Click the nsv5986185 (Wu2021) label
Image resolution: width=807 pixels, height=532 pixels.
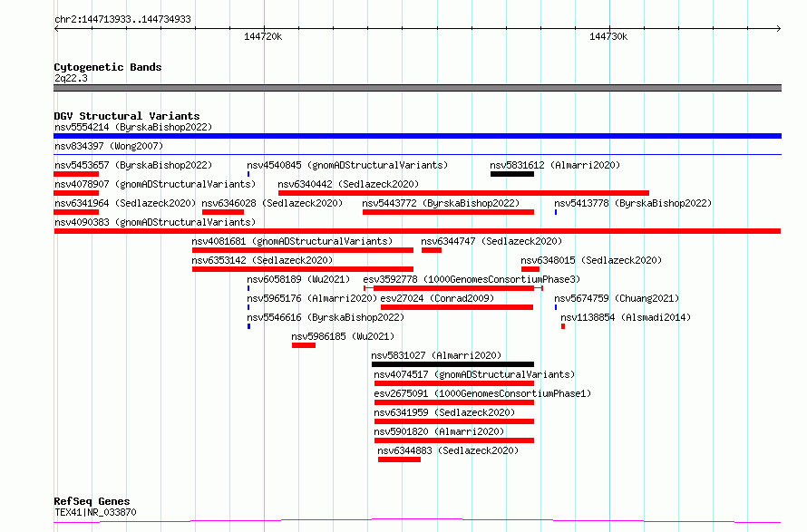(x=343, y=336)
